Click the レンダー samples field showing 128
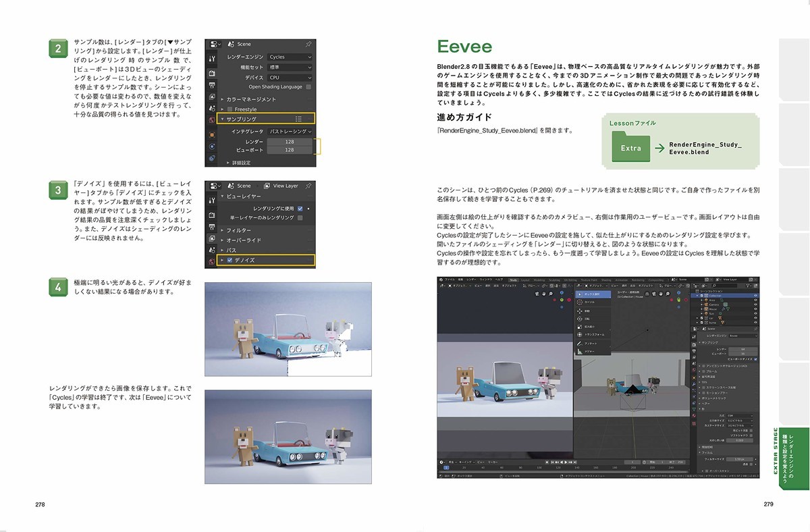The height and width of the screenshot is (532, 810). (x=290, y=142)
